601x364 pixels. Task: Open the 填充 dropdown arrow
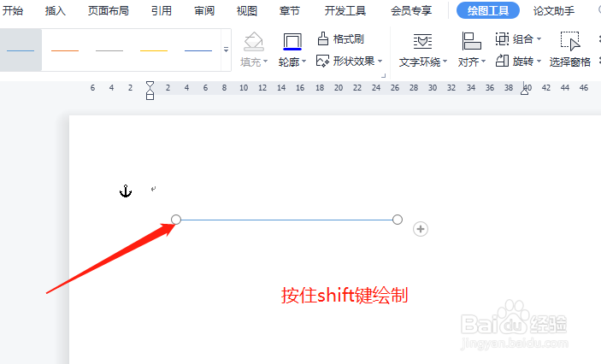tap(265, 62)
